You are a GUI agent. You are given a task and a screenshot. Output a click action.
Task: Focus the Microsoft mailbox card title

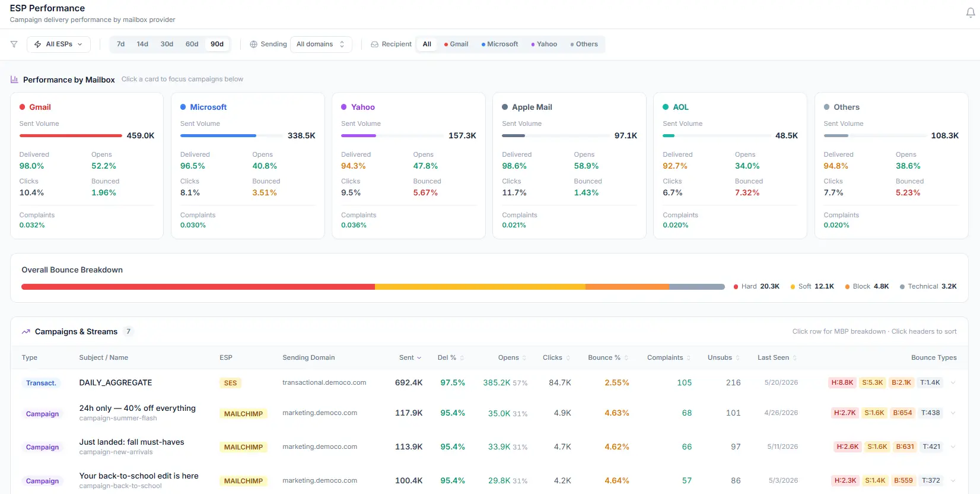click(208, 107)
